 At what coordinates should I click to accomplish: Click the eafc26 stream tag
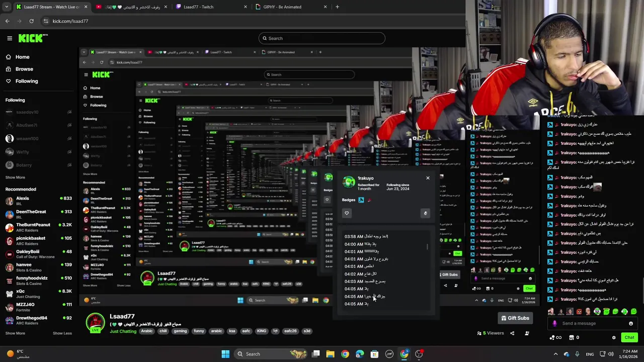[290, 331]
